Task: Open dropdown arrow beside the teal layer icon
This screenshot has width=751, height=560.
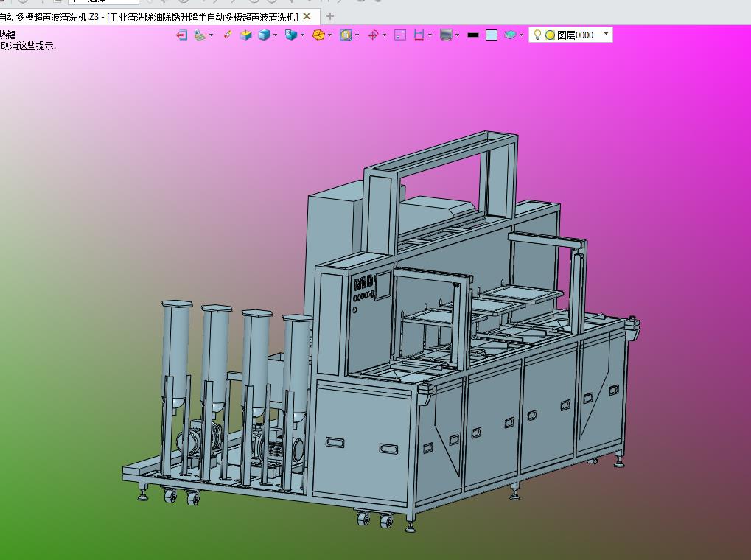Action: point(521,35)
